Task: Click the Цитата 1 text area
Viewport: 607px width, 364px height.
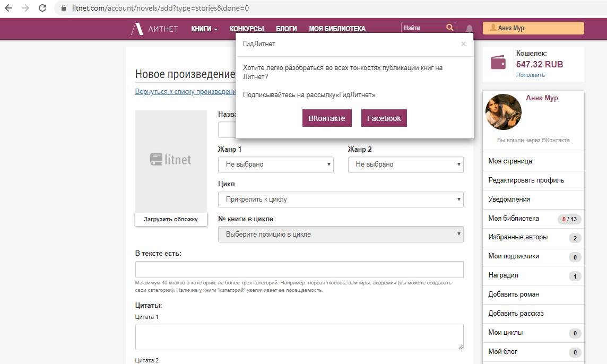Action: 299,337
